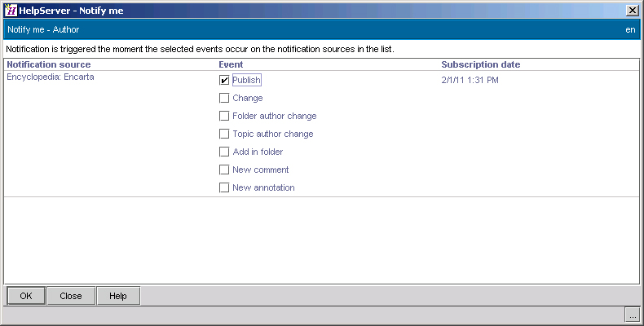Enable Add in folder notification
Viewport: 644px width, 326px height.
tap(224, 152)
